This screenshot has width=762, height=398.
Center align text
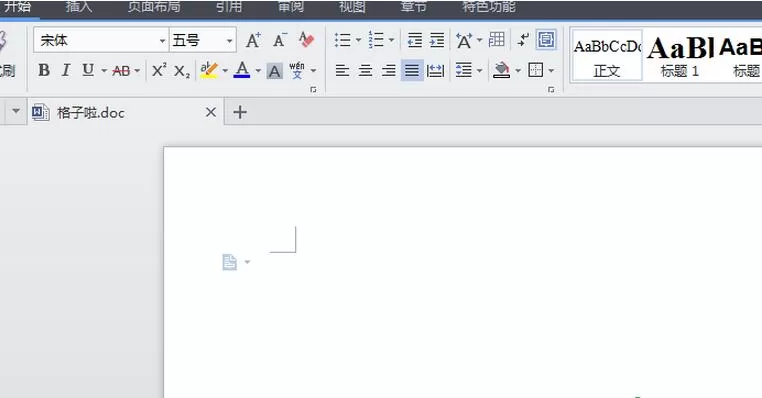365,71
